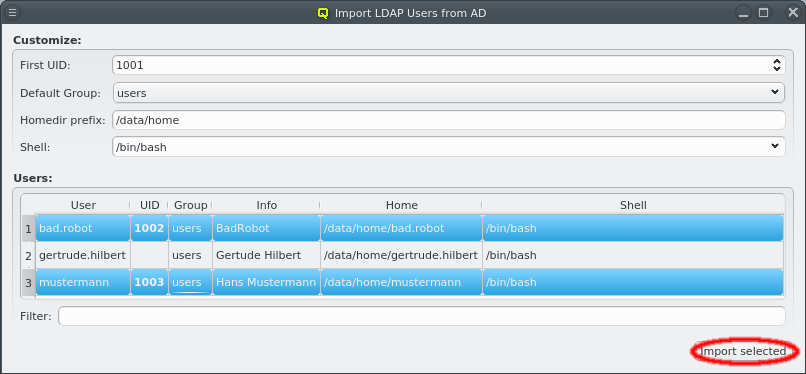
Task: Click the group cell in mustermann row
Action: tap(190, 282)
